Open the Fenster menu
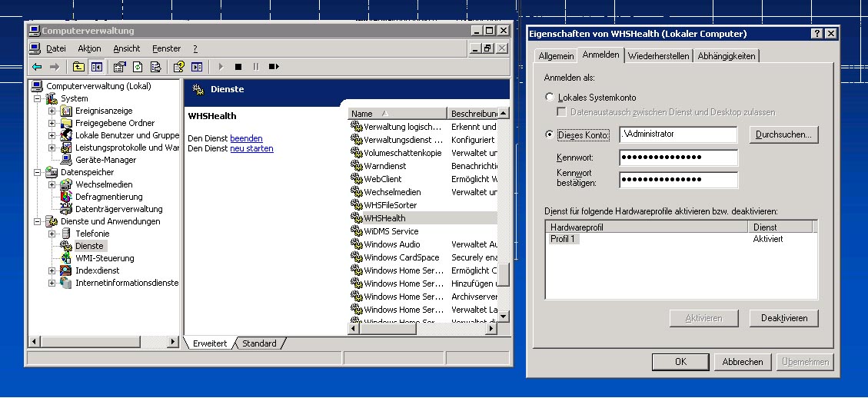868x398 pixels. point(167,48)
